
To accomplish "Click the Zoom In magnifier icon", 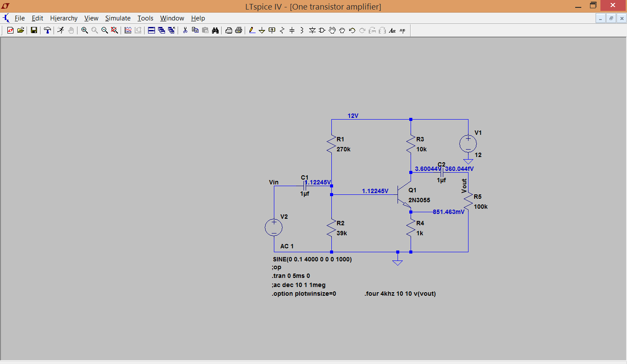I will [x=84, y=30].
